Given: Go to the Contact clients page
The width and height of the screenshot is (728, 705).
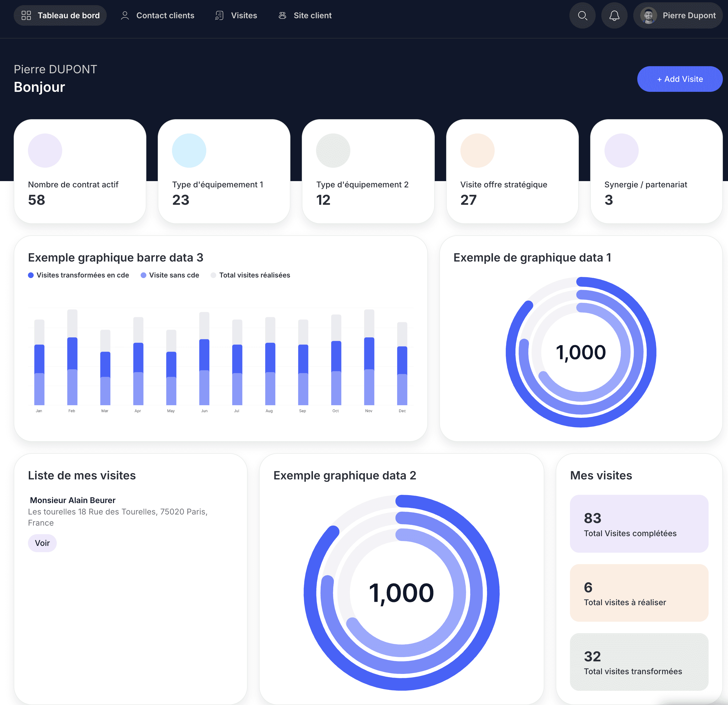Looking at the screenshot, I should [165, 16].
